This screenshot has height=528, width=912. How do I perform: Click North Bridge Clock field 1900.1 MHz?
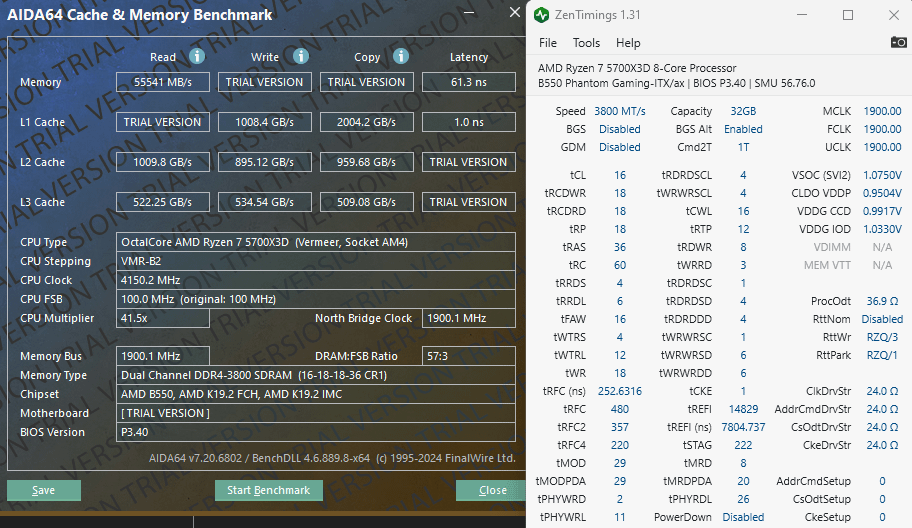[469, 318]
